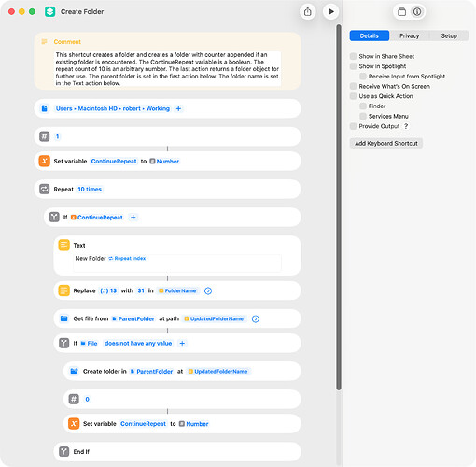
Task: Click ContinueRepeat name in second Set variable
Action: point(143,424)
